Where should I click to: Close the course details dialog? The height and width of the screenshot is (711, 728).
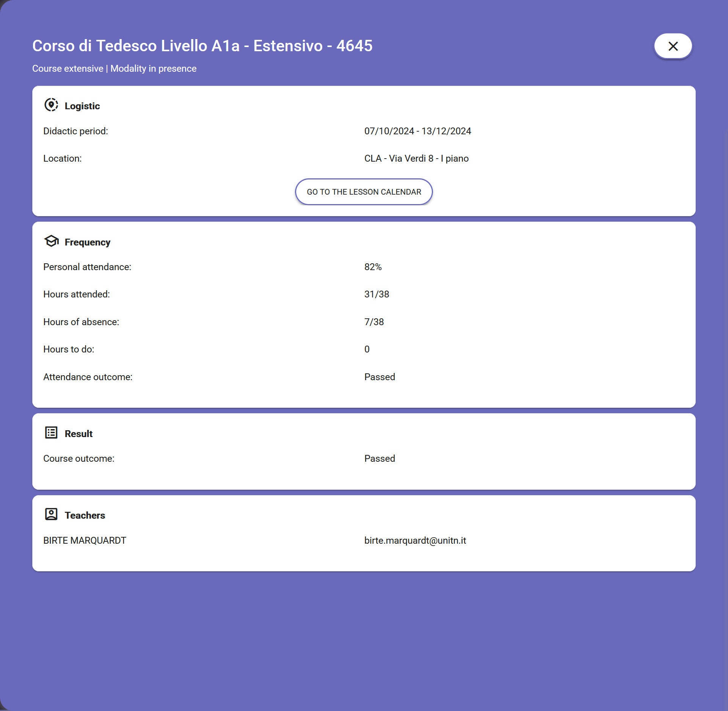point(673,46)
